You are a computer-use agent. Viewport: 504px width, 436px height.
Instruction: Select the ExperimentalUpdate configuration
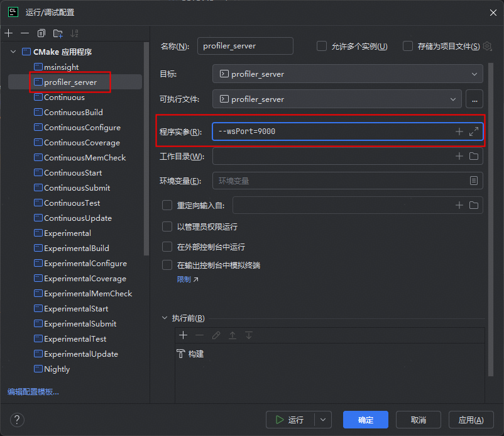[80, 354]
